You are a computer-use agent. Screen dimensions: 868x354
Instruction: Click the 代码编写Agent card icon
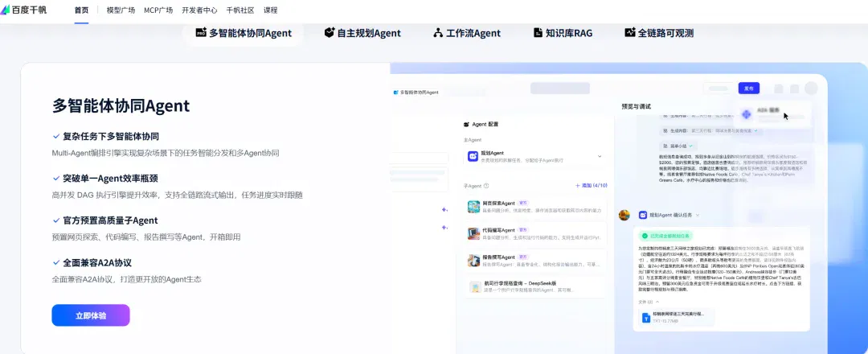473,233
